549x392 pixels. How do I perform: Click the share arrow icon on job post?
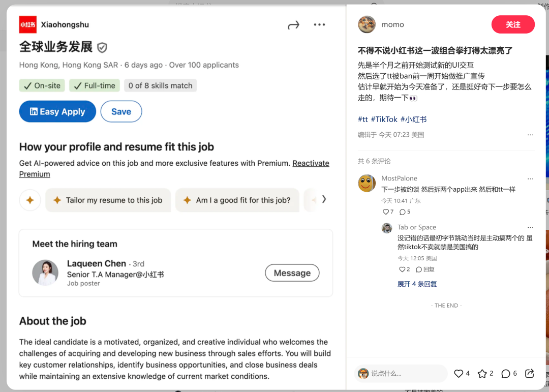pos(293,25)
